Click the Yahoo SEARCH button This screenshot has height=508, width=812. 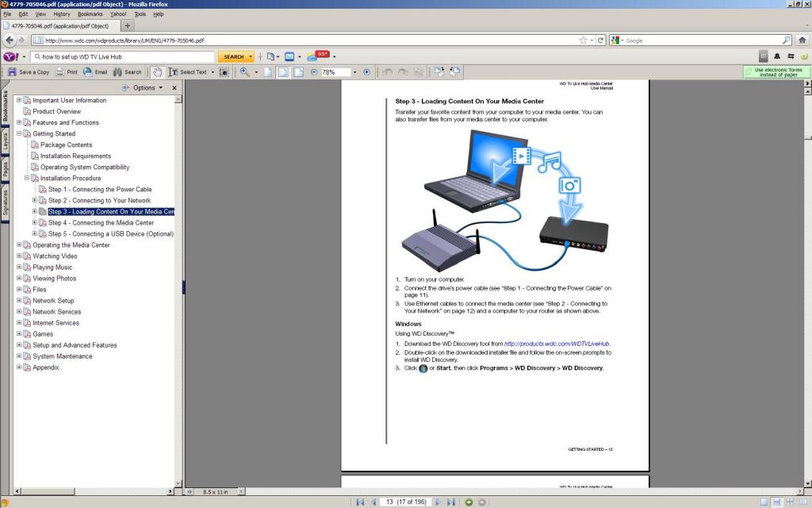click(x=234, y=56)
